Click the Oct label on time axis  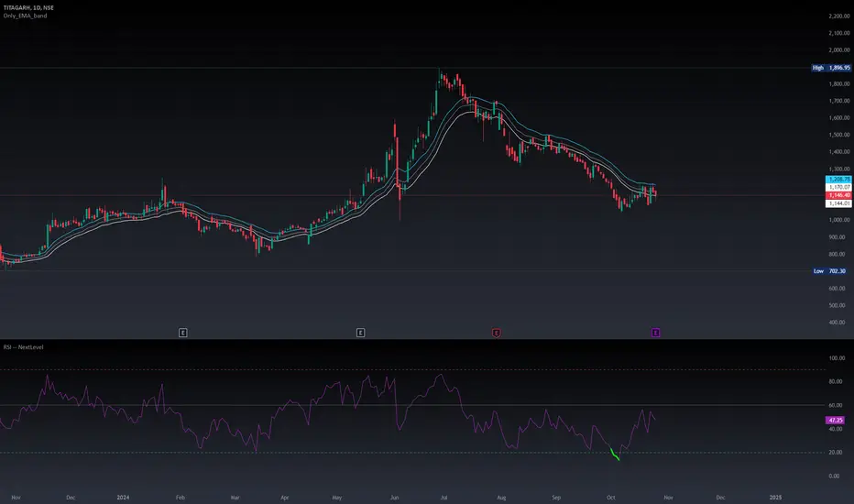(x=611, y=498)
